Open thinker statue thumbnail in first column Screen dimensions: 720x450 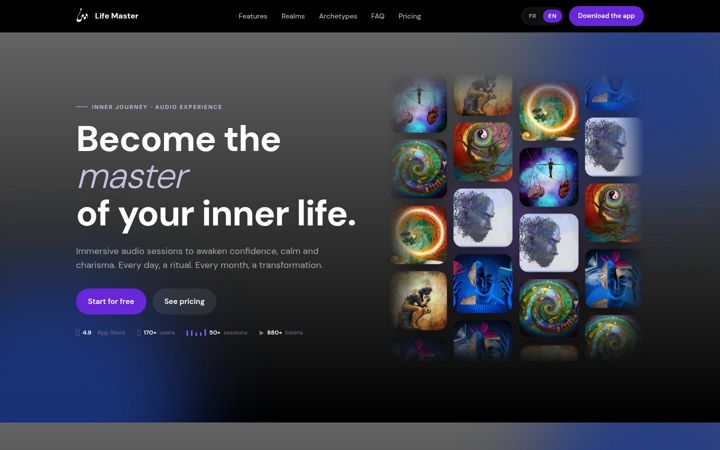click(419, 301)
